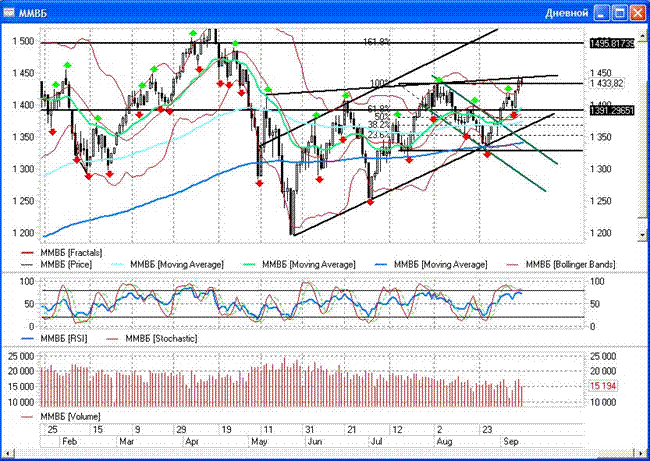Screen dimensions: 650x461
Task: Click the horizontal scrollbar right arrow
Action: pos(638,453)
